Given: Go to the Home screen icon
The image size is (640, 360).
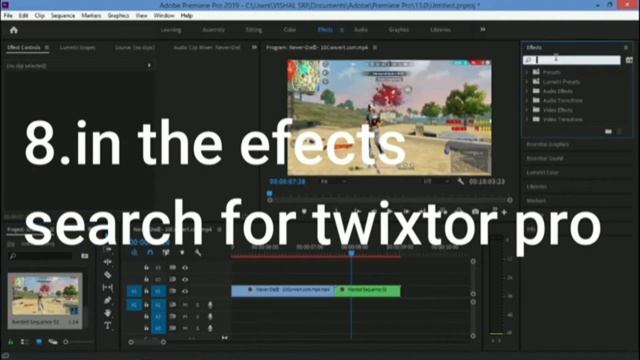Looking at the screenshot, I should pyautogui.click(x=14, y=30).
